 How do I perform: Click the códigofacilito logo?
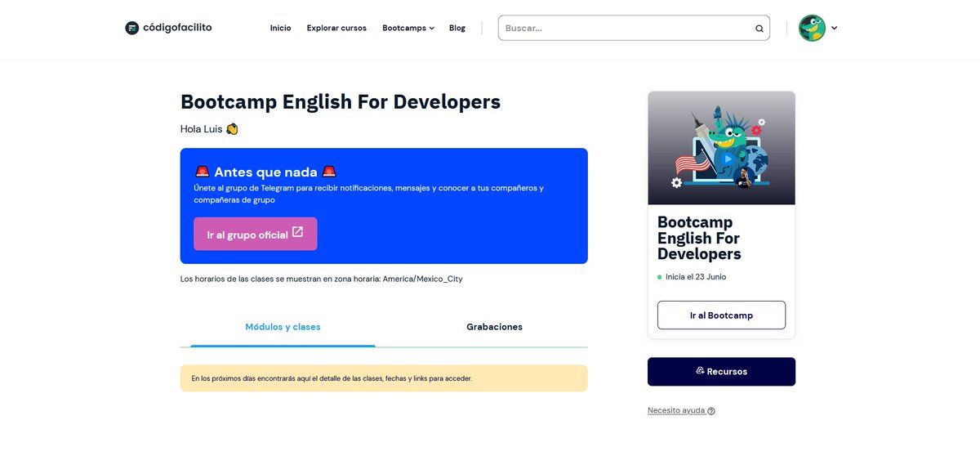168,28
